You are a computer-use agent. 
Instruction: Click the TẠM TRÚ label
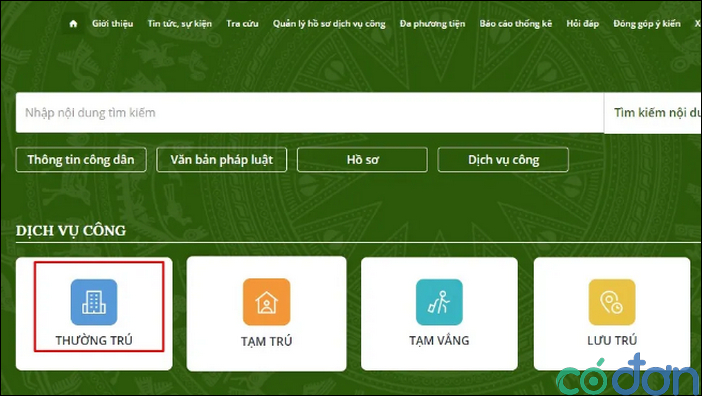click(266, 341)
